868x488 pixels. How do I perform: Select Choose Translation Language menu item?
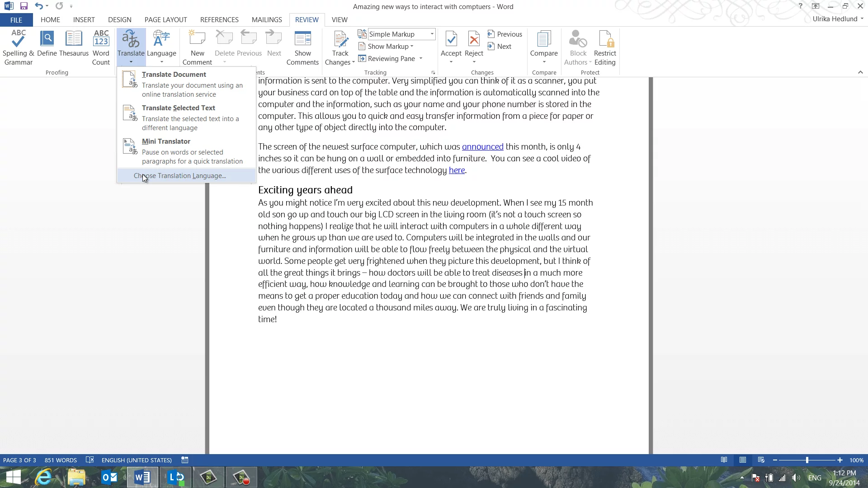(x=180, y=176)
